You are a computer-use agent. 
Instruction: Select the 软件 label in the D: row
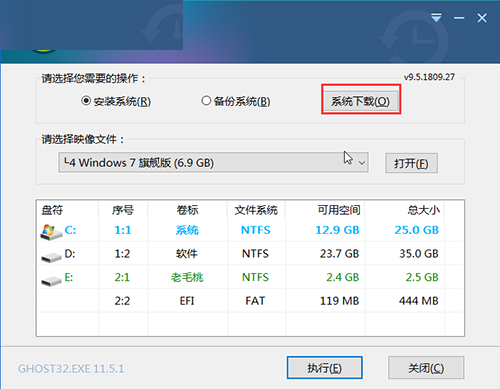click(187, 254)
